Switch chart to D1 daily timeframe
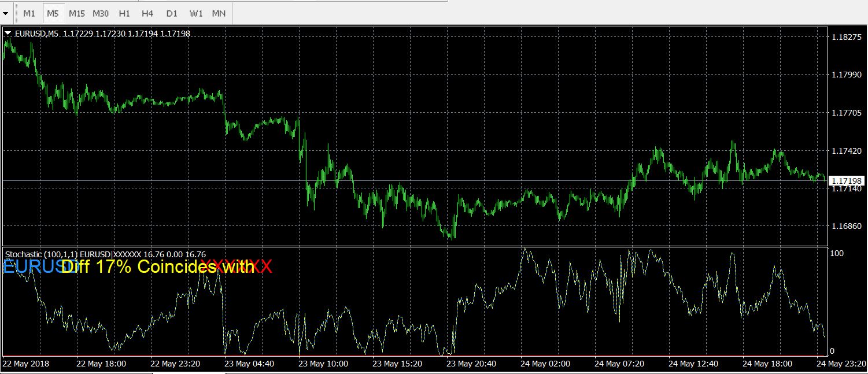The height and width of the screenshot is (374, 868). (171, 13)
